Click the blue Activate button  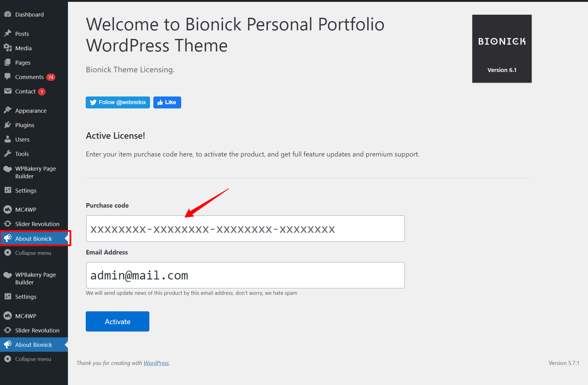(118, 321)
